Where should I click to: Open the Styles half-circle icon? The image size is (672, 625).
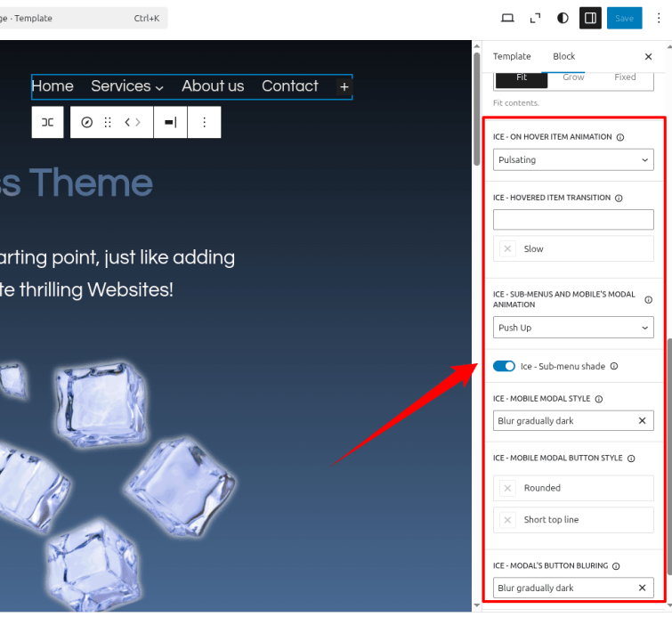[x=563, y=18]
